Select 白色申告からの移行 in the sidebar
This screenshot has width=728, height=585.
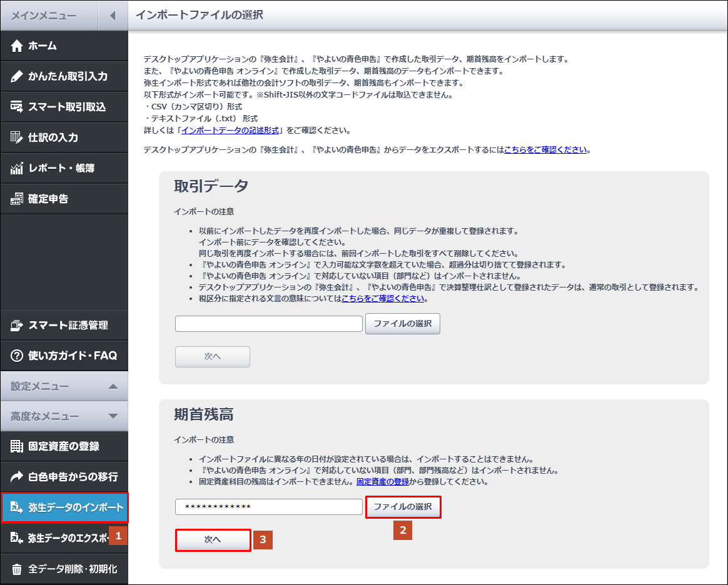[x=64, y=477]
